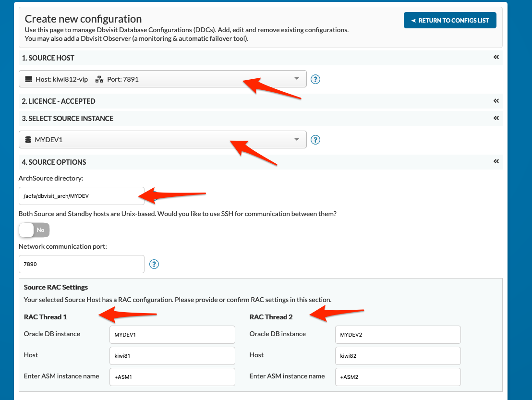Click the 1. SOURCE HOST heading
The width and height of the screenshot is (532, 400).
48,58
